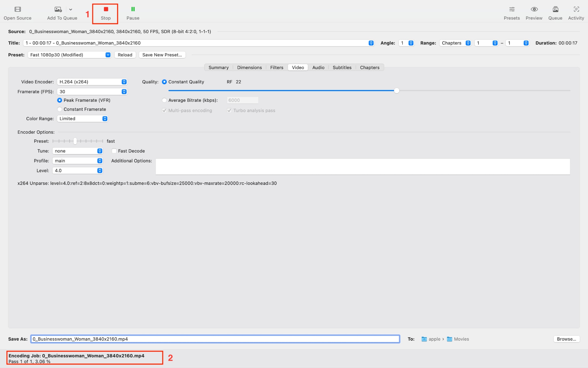The width and height of the screenshot is (588, 368).
Task: Pause the current encoding job
Action: (133, 12)
